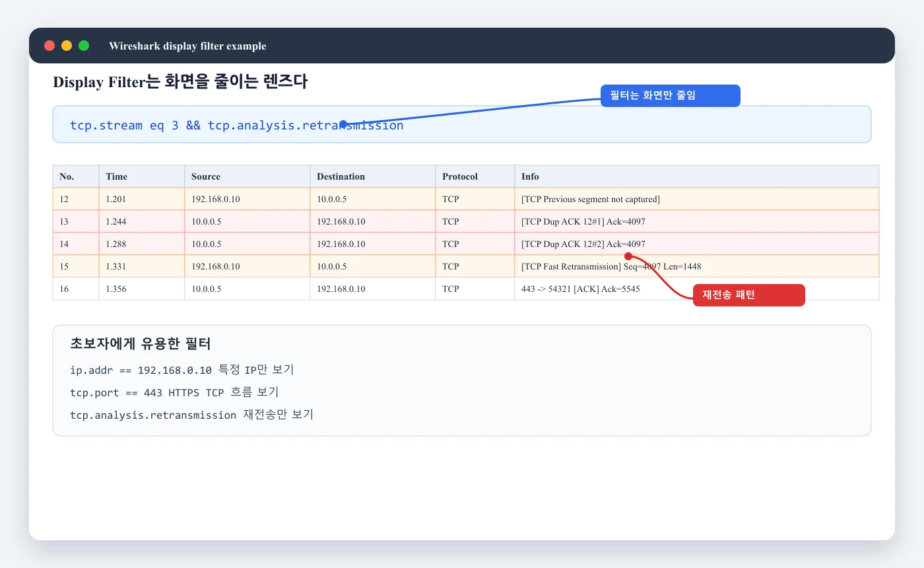Screen dimensions: 924x568
Task: Select packet number 13 cell
Action: [76, 221]
